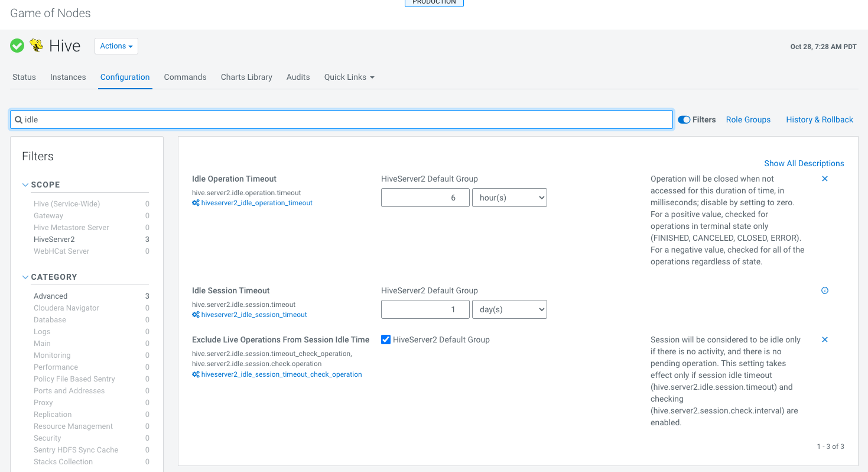This screenshot has width=868, height=472.
Task: Collapse the SCOPE filter section
Action: pos(25,185)
